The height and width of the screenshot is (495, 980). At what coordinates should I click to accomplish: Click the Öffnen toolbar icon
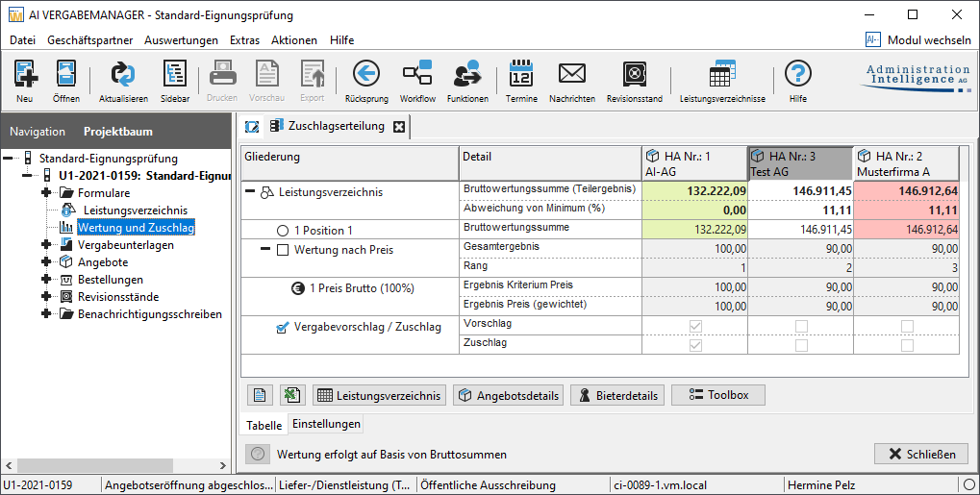[66, 74]
